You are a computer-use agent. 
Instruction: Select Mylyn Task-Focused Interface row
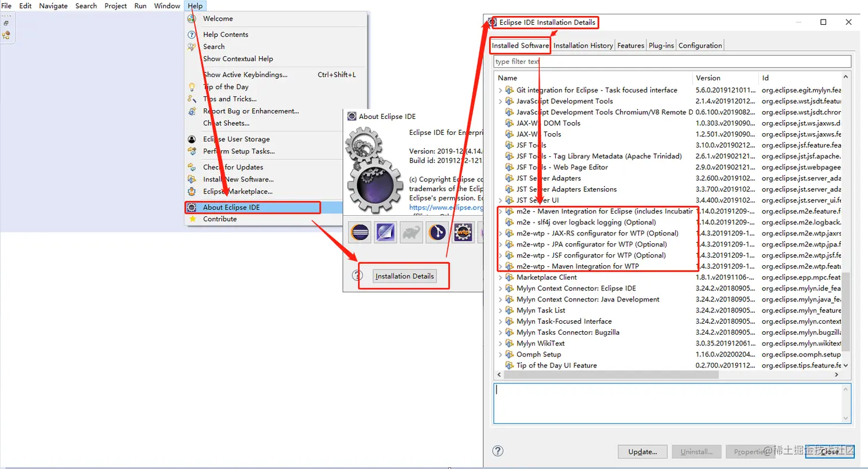coord(668,321)
